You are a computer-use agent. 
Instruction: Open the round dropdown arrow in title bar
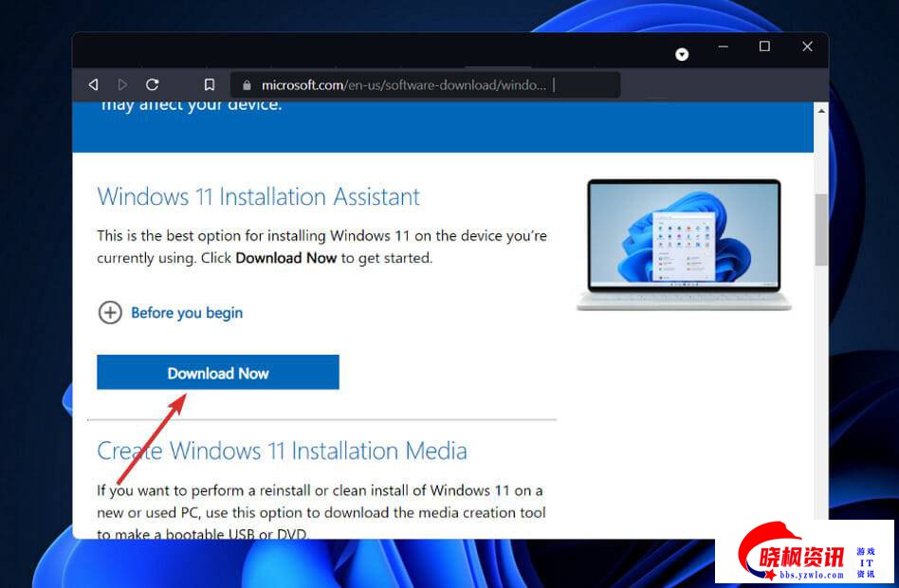point(682,55)
